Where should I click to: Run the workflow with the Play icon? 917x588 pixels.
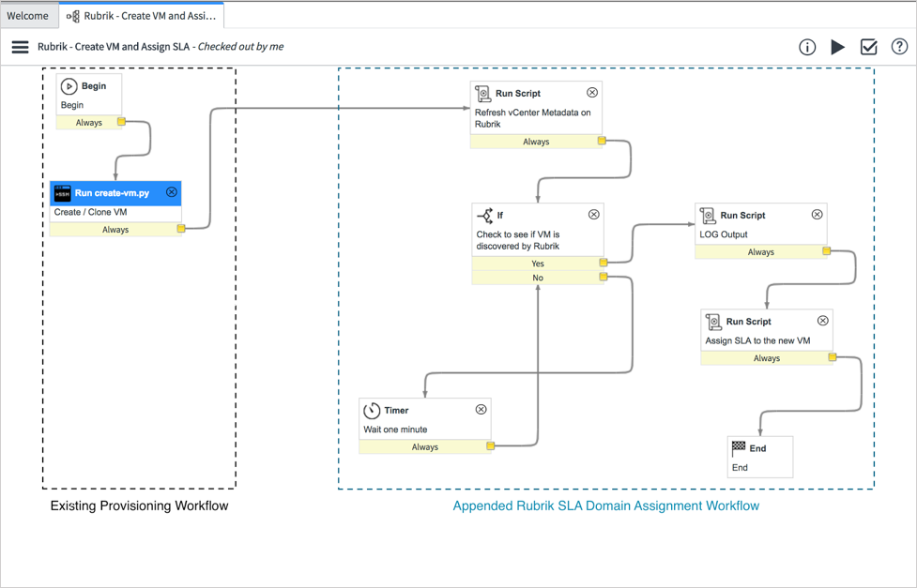pos(838,46)
